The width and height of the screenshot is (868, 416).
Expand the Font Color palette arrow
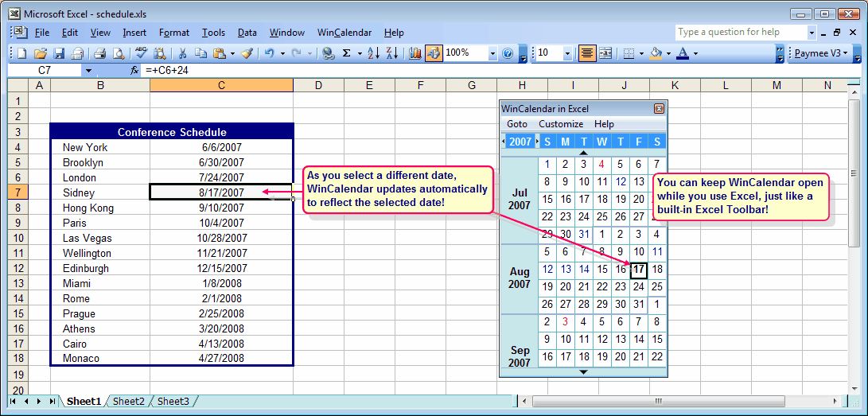tap(696, 53)
